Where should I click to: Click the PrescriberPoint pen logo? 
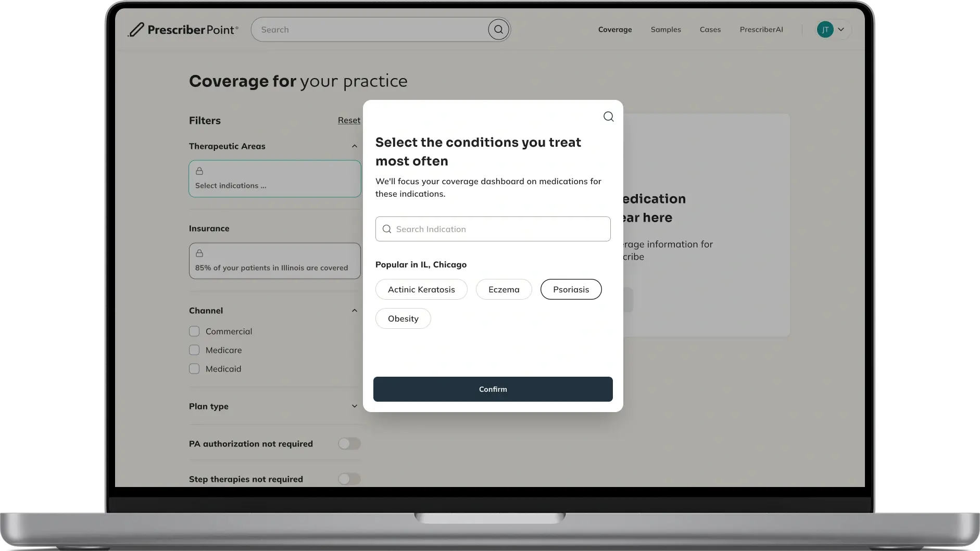click(136, 30)
